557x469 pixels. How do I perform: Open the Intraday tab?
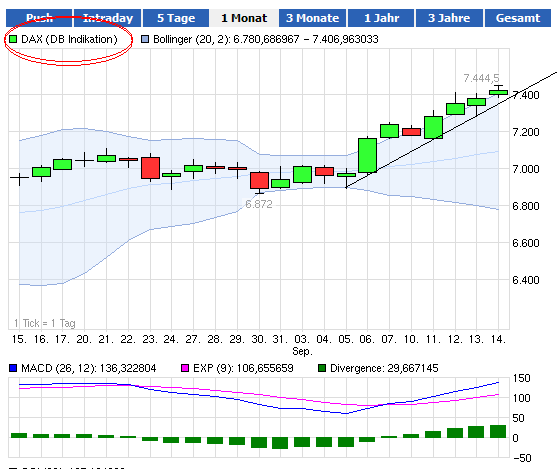click(107, 18)
